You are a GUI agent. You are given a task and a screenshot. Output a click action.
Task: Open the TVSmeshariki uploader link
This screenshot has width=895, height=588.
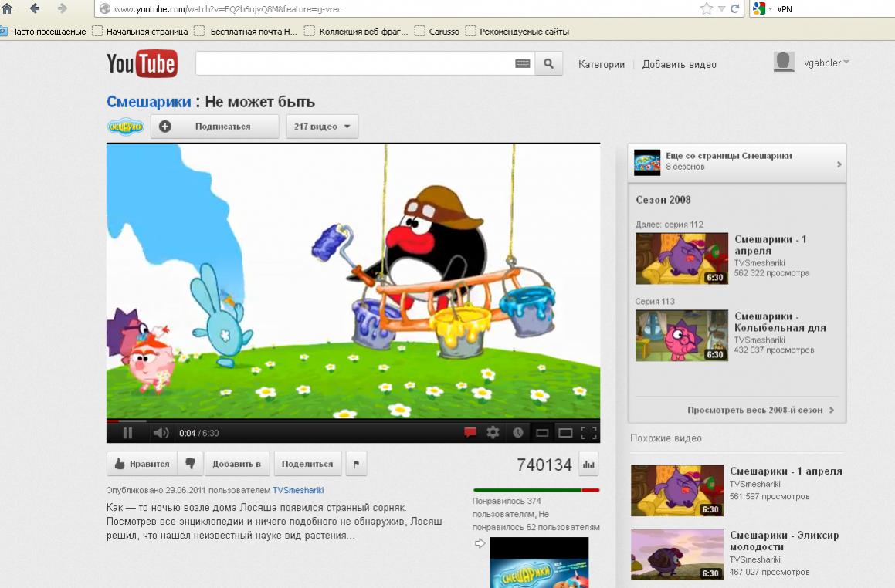coord(298,490)
